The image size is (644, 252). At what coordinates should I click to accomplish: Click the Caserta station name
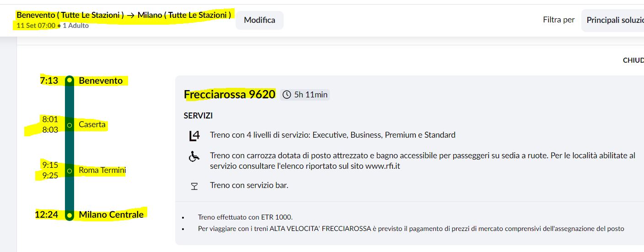92,124
